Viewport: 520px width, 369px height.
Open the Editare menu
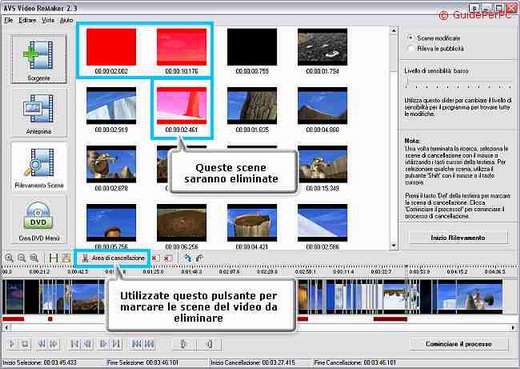[27, 20]
